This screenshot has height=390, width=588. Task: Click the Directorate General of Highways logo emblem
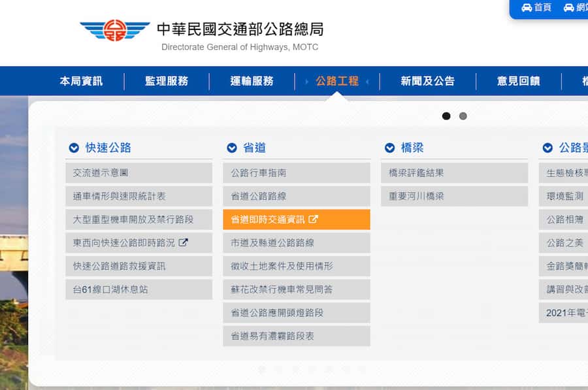[x=115, y=30]
